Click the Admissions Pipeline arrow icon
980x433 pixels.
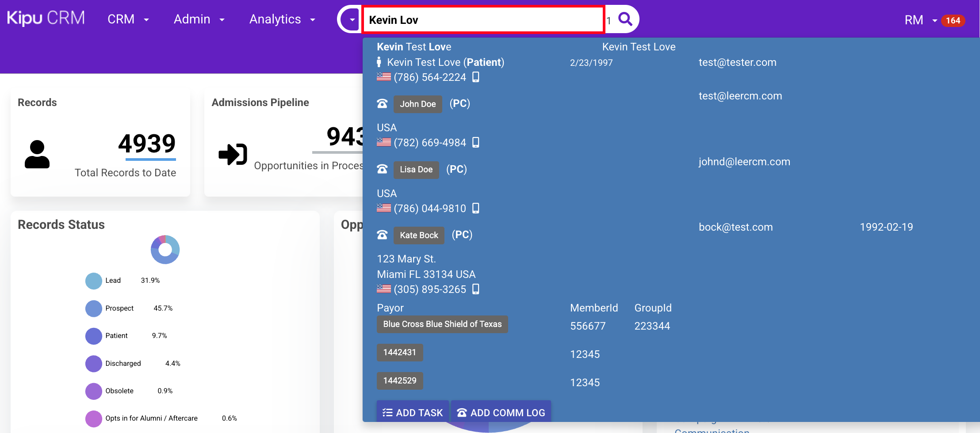point(233,155)
